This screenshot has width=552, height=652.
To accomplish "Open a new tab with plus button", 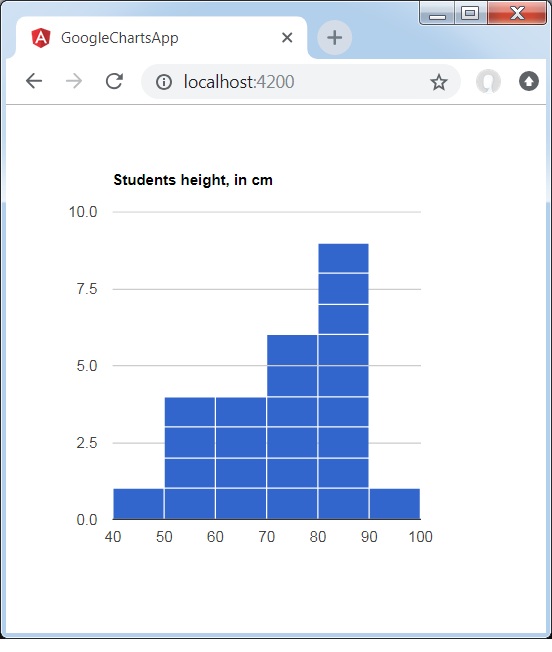I will point(335,37).
